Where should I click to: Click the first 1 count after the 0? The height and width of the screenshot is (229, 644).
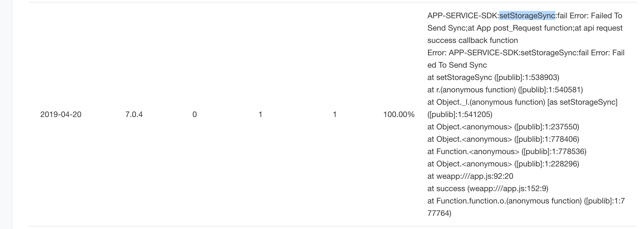pyautogui.click(x=260, y=114)
